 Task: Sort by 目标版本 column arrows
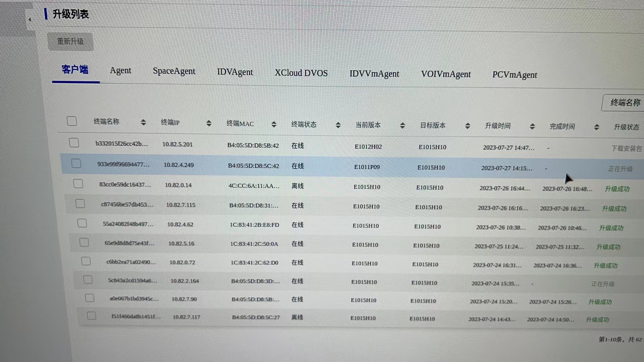pos(468,126)
